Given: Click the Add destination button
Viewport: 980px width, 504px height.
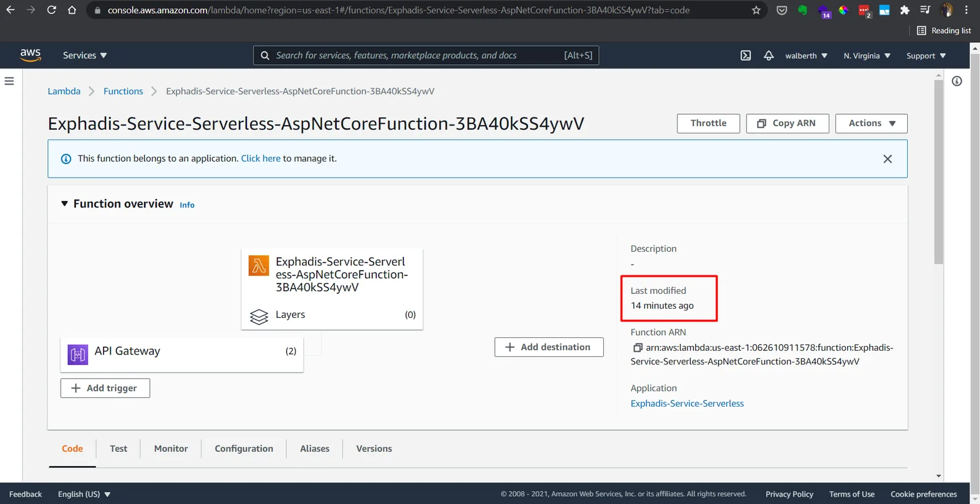Looking at the screenshot, I should [x=549, y=347].
